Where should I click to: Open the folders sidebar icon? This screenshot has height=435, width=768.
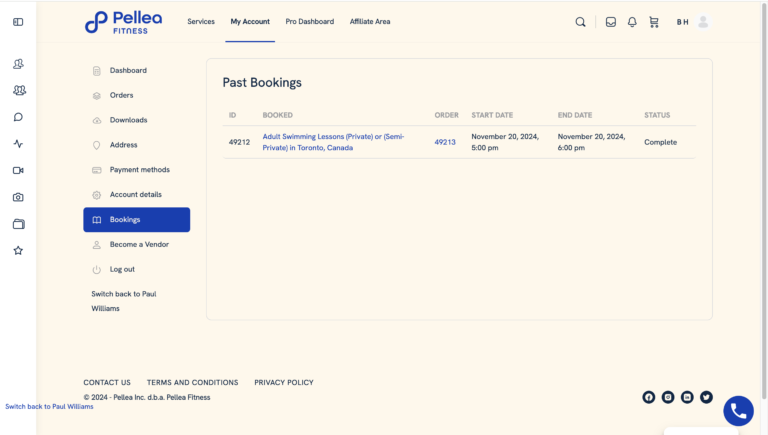point(19,224)
